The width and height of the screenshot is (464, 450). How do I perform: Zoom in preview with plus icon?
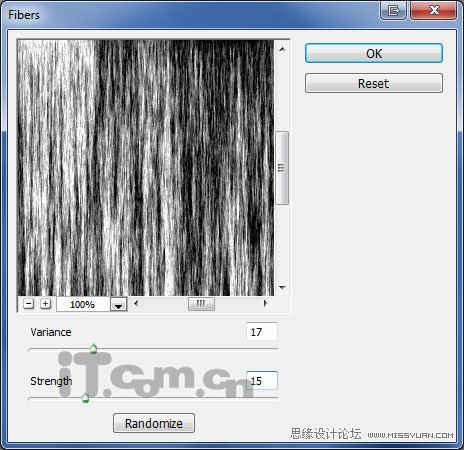pos(45,304)
